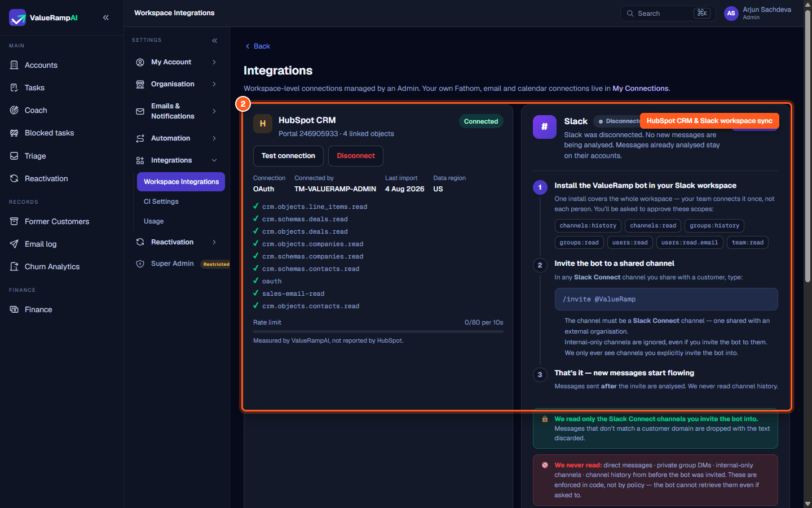Expand Emails & Notifications chevron
Screen dimensions: 812x508
coord(214,111)
